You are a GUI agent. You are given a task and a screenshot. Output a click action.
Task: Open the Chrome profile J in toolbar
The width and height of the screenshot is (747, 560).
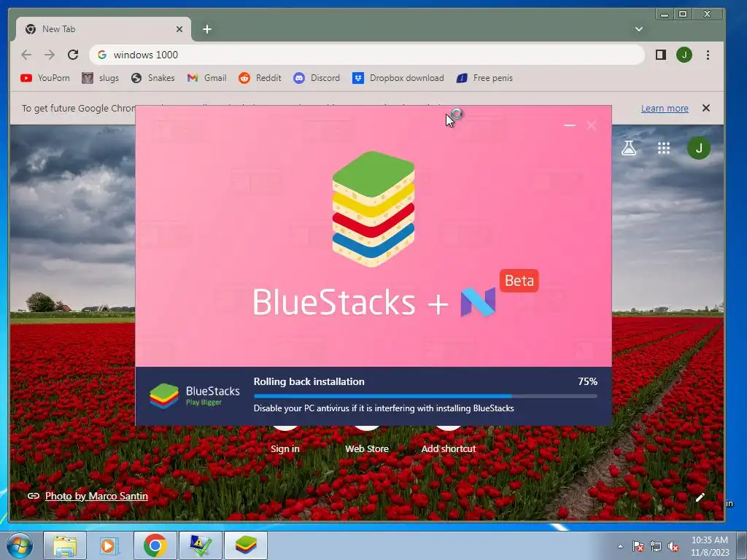point(684,55)
